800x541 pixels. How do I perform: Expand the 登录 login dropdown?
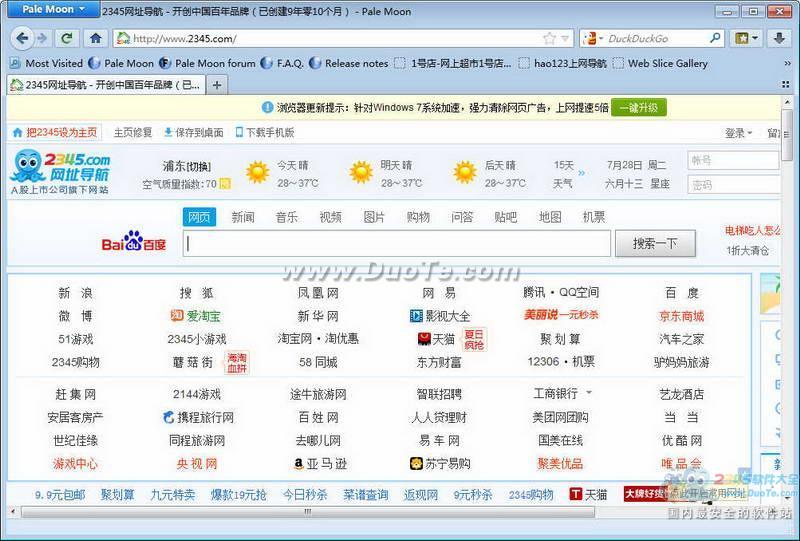pos(738,133)
